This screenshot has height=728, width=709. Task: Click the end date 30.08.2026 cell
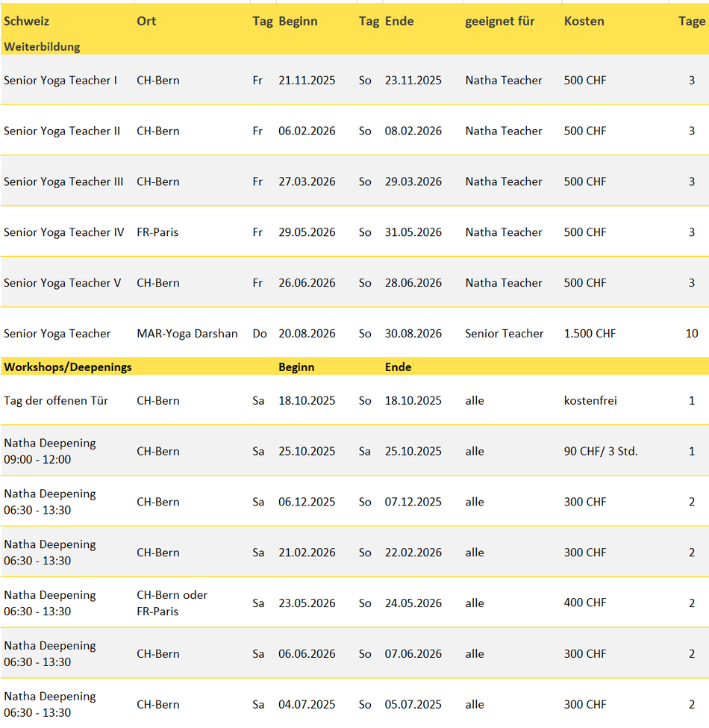click(x=413, y=334)
